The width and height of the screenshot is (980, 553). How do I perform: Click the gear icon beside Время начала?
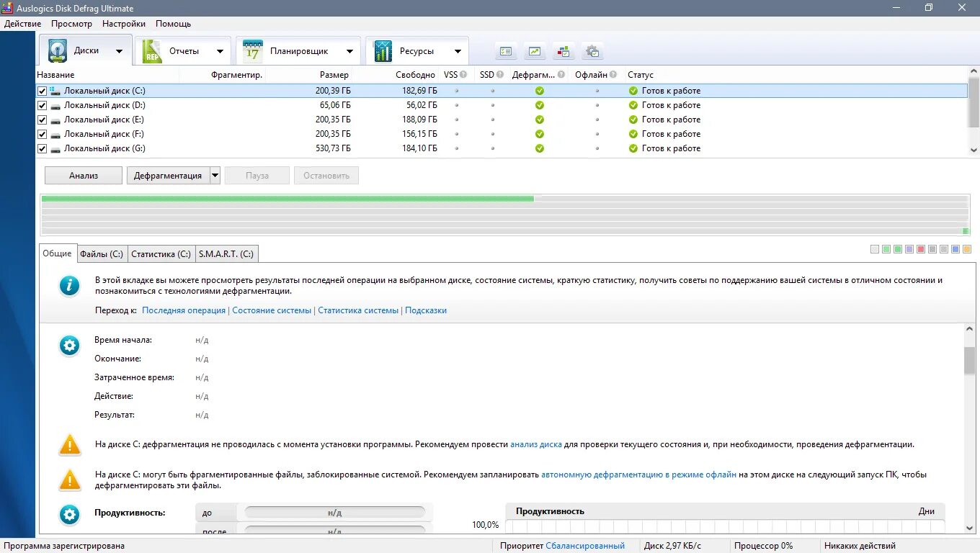pos(70,346)
